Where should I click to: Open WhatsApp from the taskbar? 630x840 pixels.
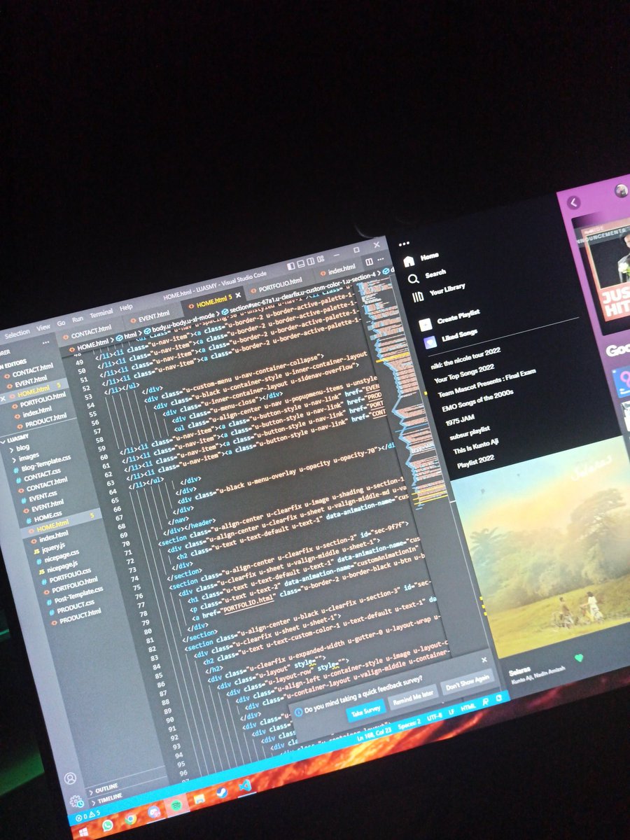tap(107, 826)
